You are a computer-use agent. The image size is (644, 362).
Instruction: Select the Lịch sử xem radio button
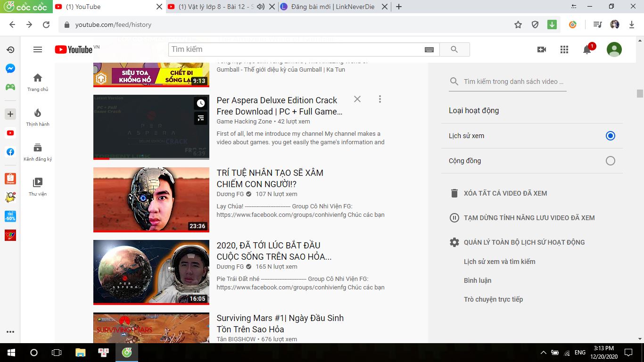coord(610,136)
